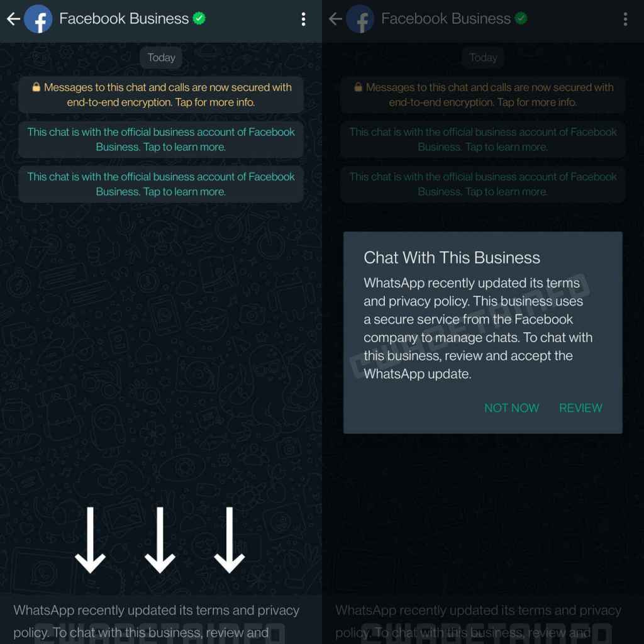
Task: Tap first official business account notice
Action: [x=161, y=139]
